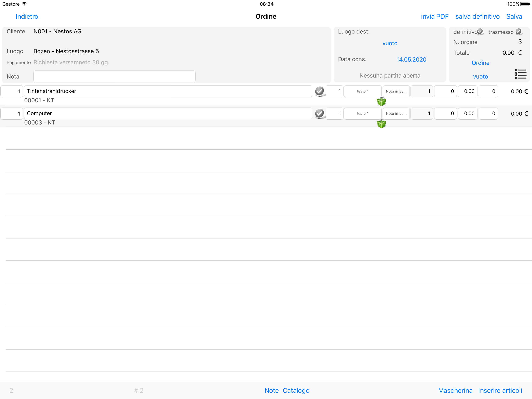532x399 pixels.
Task: Tap testo 1 field in Tintenstrahldrucker row
Action: point(363,91)
